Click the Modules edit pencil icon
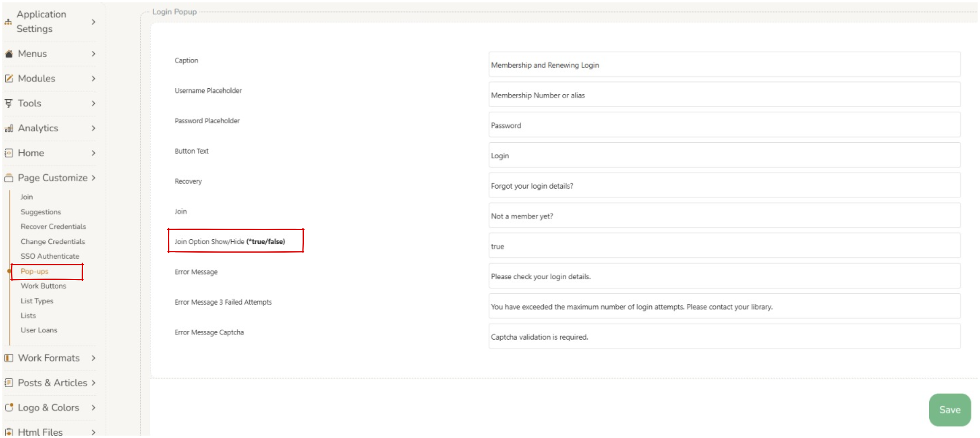 [x=9, y=78]
